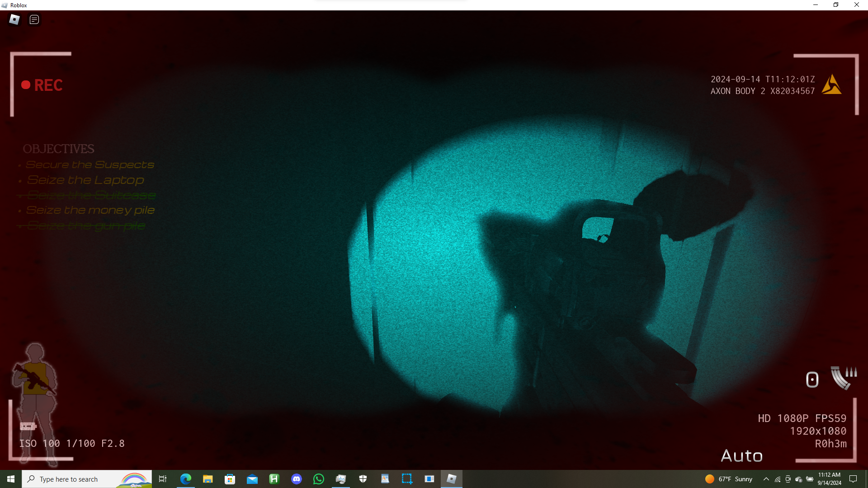Open the Roblox chat icon
This screenshot has height=488, width=868.
(x=34, y=19)
